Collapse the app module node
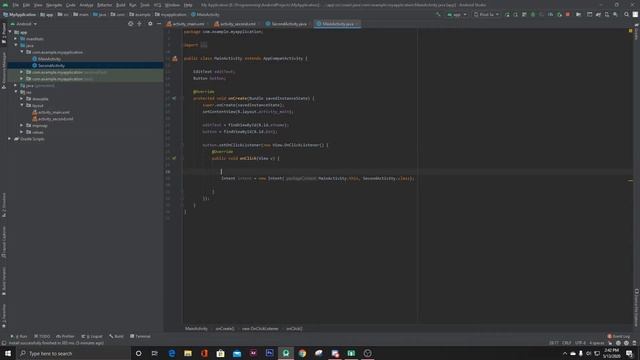The image size is (640, 360). tap(10, 32)
